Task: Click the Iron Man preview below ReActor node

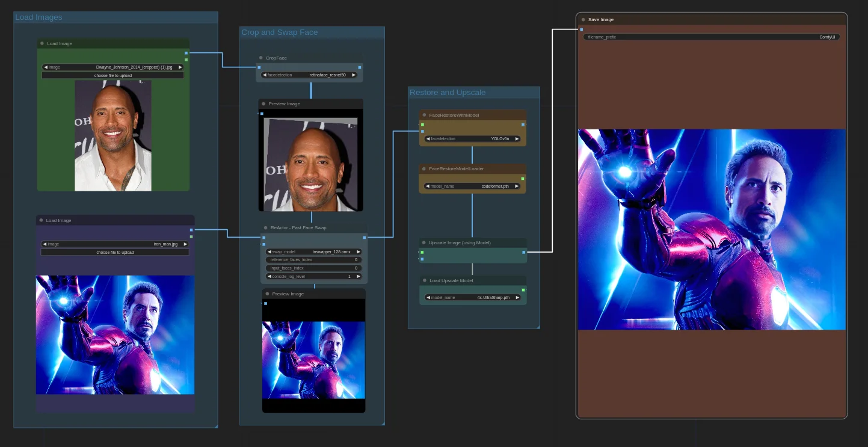Action: [313, 360]
